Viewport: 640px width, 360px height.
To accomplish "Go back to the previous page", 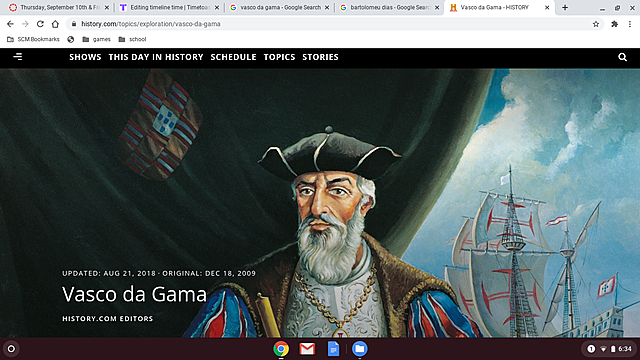I will pyautogui.click(x=10, y=24).
